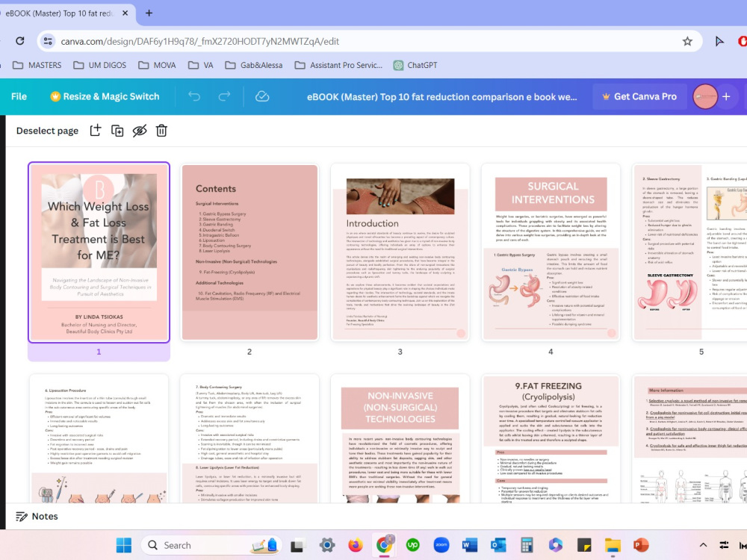Launch Firefox from the taskbar
This screenshot has width=747, height=560.
pos(356,545)
